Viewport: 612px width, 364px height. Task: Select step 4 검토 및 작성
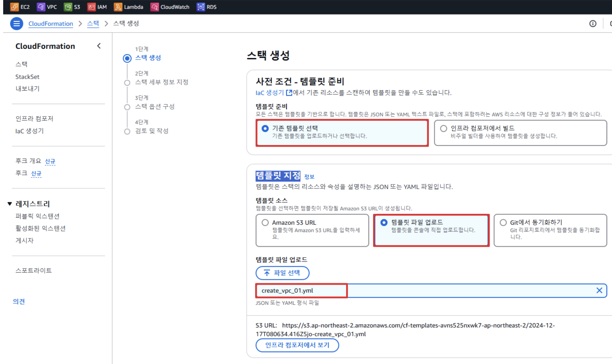click(x=151, y=131)
